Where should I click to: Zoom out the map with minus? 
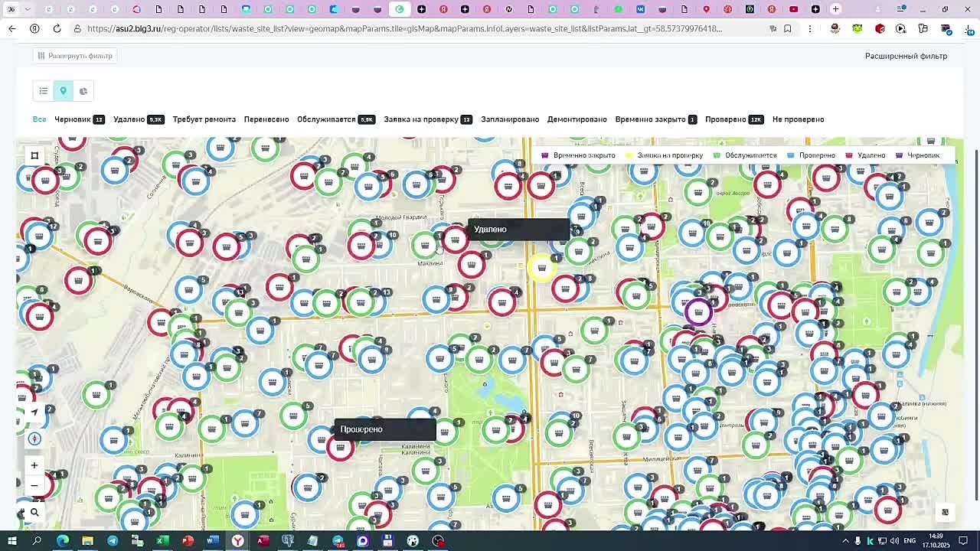click(34, 485)
